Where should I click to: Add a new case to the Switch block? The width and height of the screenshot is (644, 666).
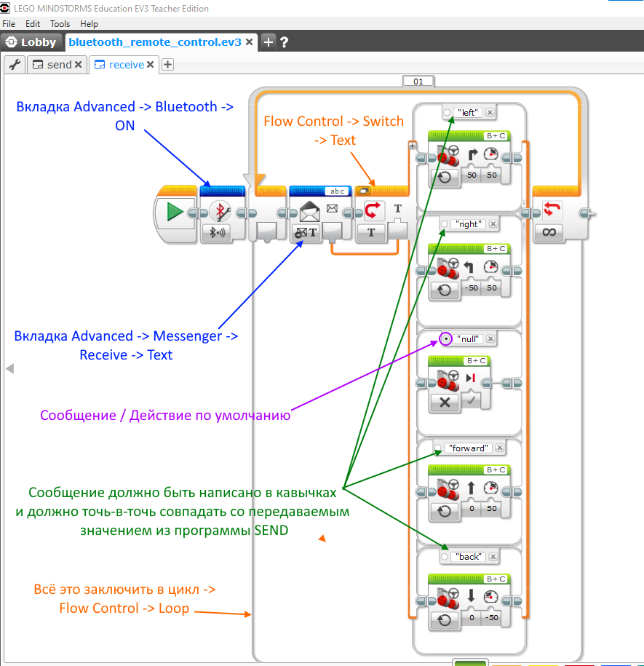coord(413,146)
